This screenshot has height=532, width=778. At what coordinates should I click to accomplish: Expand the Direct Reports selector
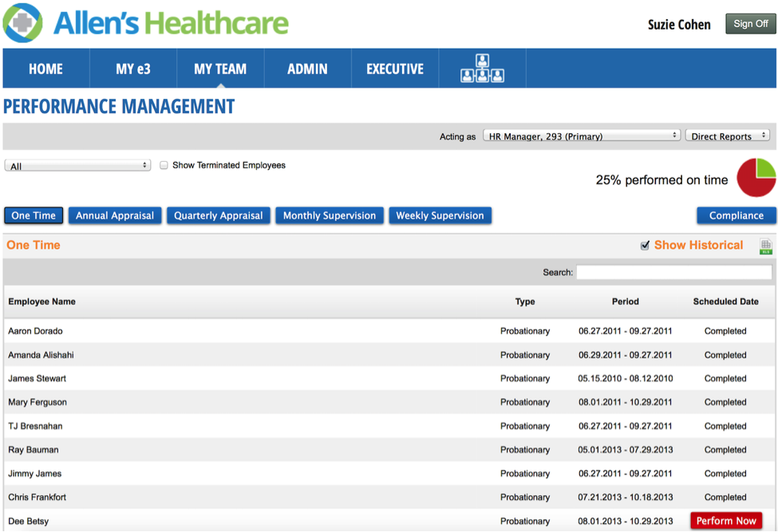coord(727,135)
